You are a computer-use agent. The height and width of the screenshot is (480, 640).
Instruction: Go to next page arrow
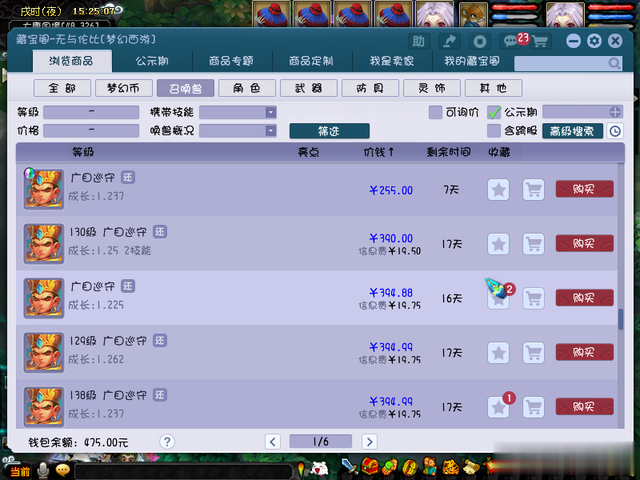tap(369, 442)
